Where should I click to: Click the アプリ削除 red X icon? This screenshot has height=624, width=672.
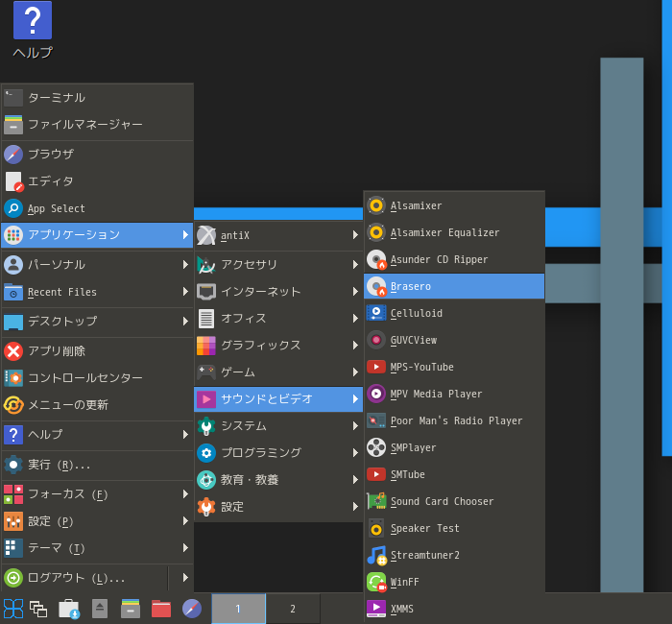tap(13, 351)
